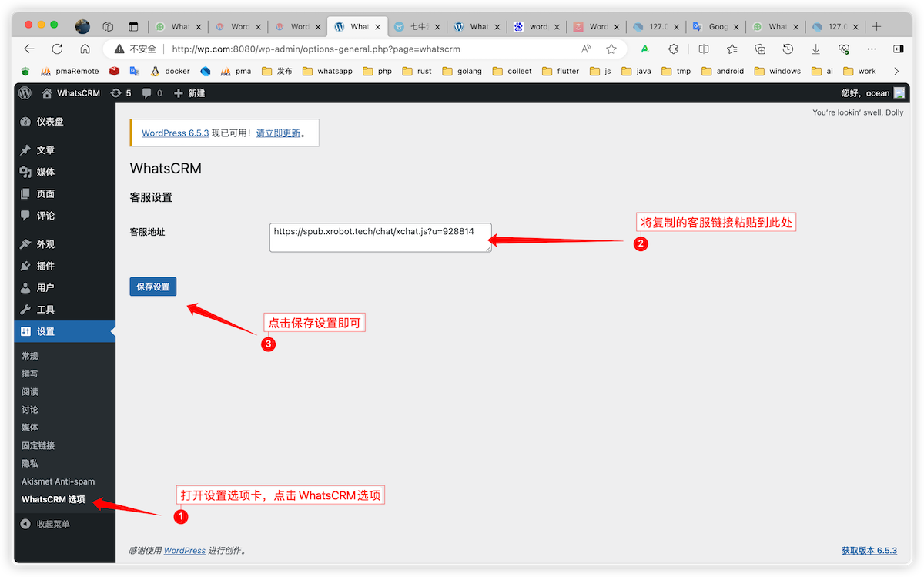Click the 获取版本 6.5.3 link
This screenshot has width=924, height=577.
coord(869,551)
